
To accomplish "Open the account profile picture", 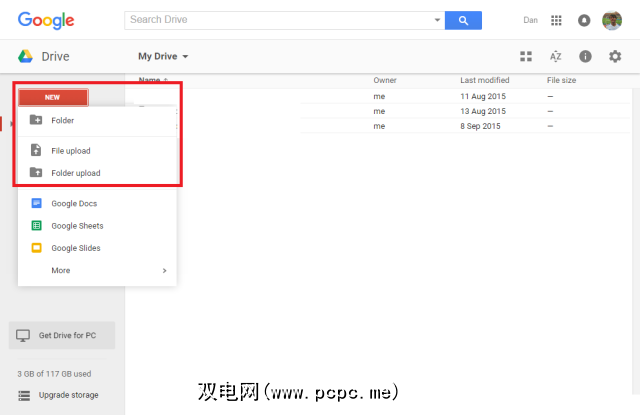I will [x=612, y=20].
